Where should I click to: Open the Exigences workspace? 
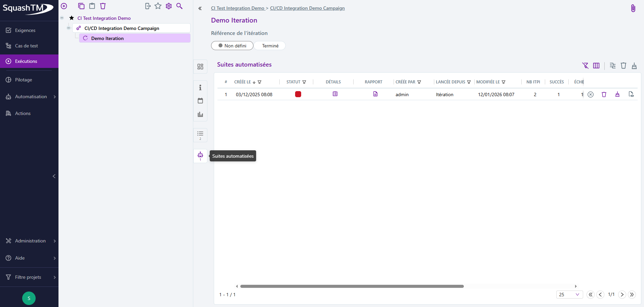25,30
